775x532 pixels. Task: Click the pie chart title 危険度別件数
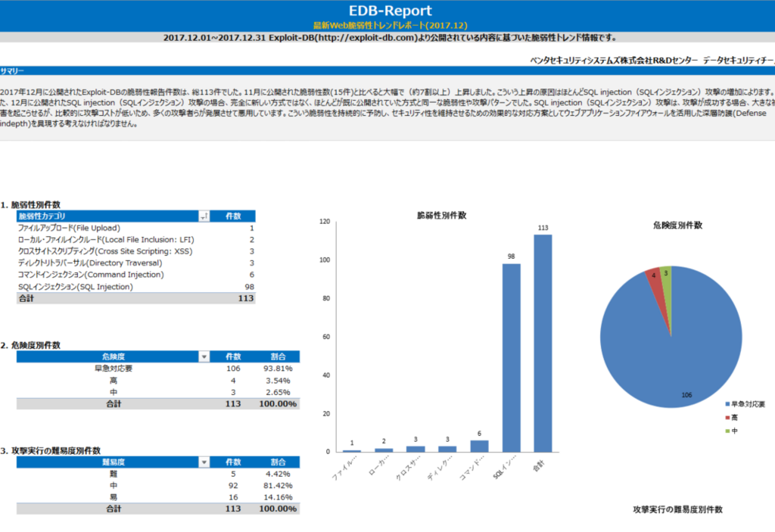coord(677,225)
